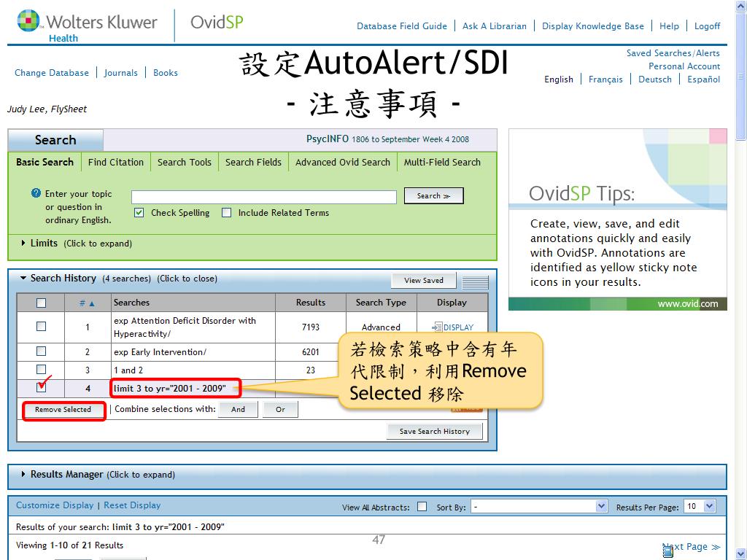747x560 pixels.
Task: Click into the topic search input field
Action: pyautogui.click(x=264, y=197)
